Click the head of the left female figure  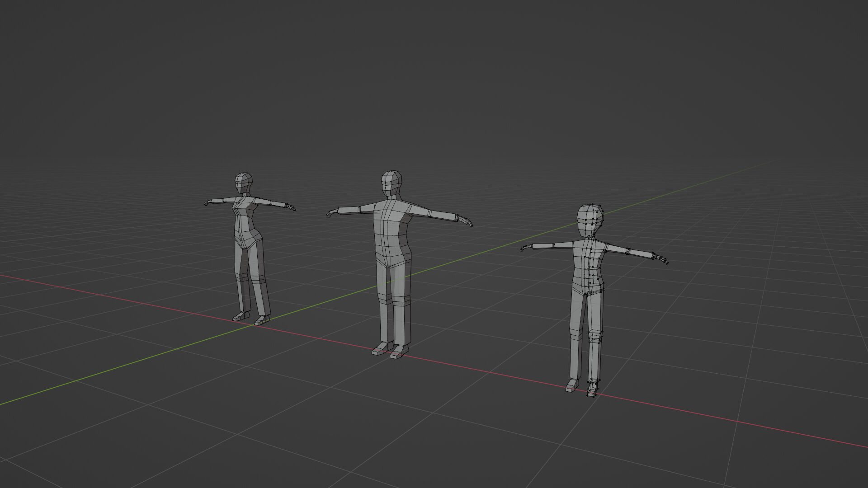tap(243, 183)
